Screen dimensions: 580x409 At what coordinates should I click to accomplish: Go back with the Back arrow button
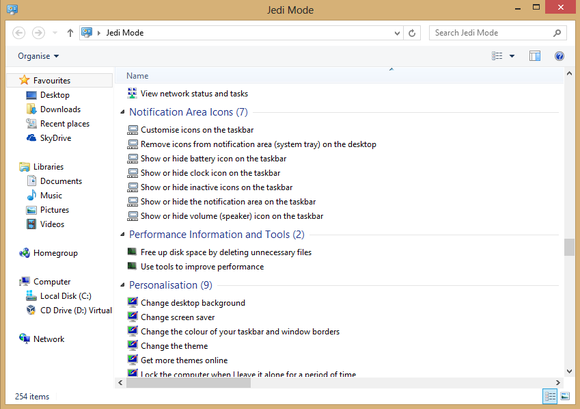[x=19, y=33]
